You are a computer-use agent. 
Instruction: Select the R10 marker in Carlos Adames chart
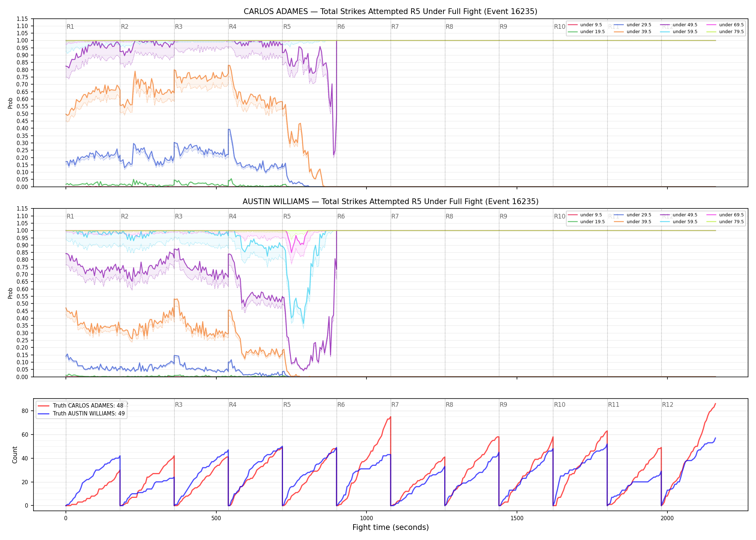pyautogui.click(x=559, y=27)
